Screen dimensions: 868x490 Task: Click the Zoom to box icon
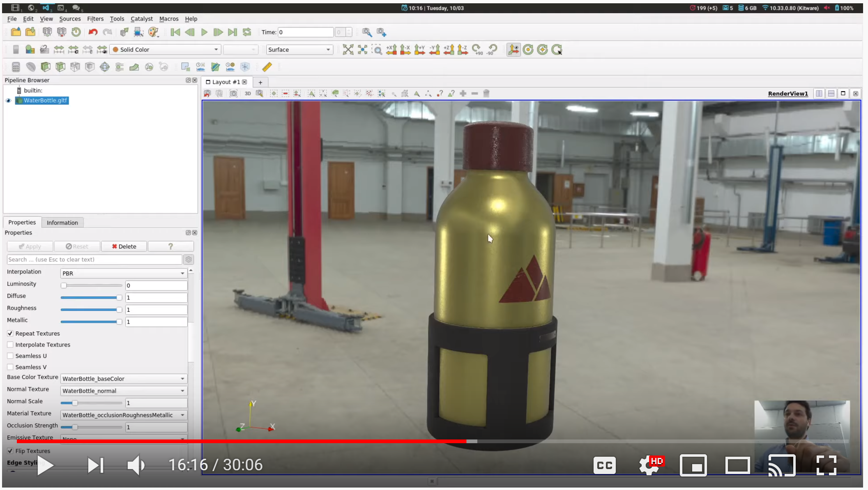click(x=377, y=50)
